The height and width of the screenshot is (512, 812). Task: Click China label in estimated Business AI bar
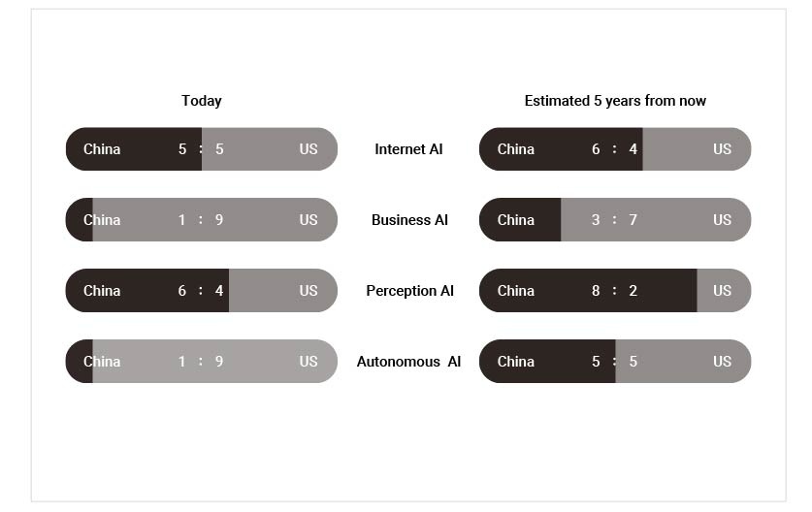(x=516, y=220)
